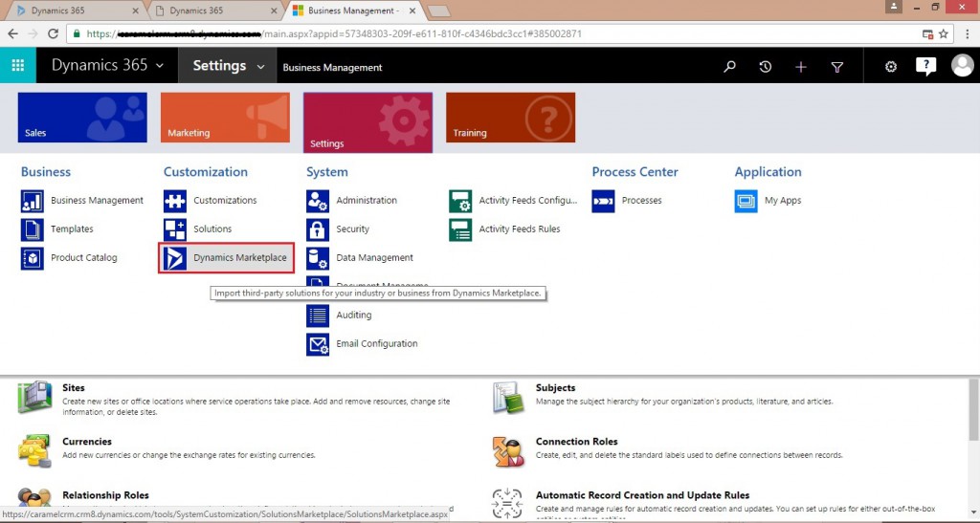
Task: Open advanced find funnel icon
Action: pos(836,66)
